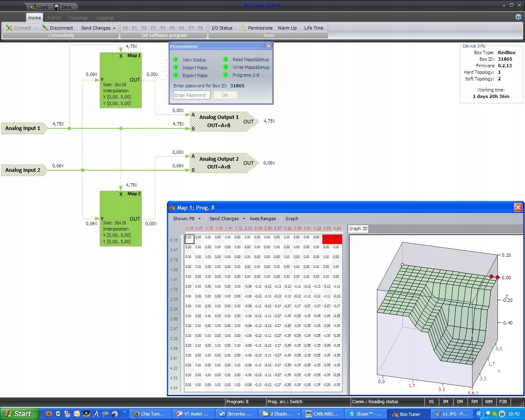525x420 pixels.
Task: Click the Load folder icon
Action: (33, 7)
